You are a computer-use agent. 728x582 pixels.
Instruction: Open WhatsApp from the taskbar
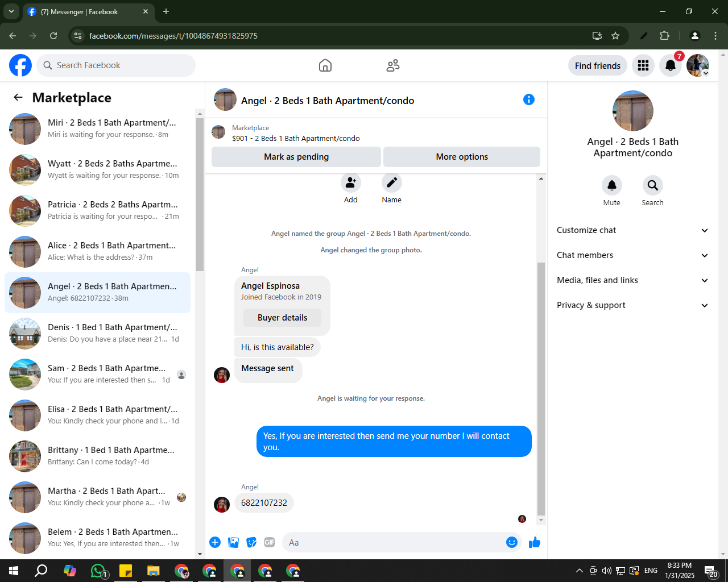(99, 571)
